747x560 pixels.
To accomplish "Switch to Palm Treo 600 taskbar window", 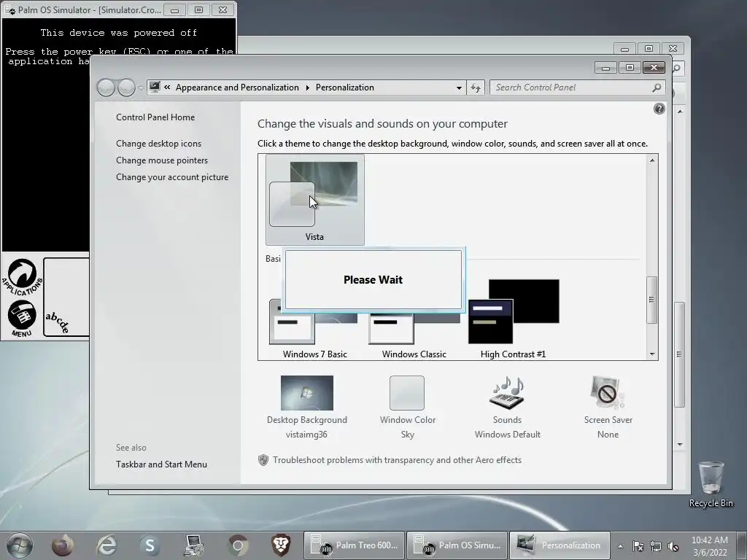I will [x=354, y=545].
